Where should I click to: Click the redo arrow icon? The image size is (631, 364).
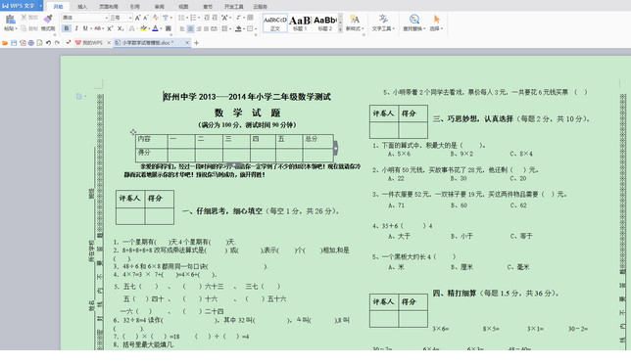(x=57, y=43)
